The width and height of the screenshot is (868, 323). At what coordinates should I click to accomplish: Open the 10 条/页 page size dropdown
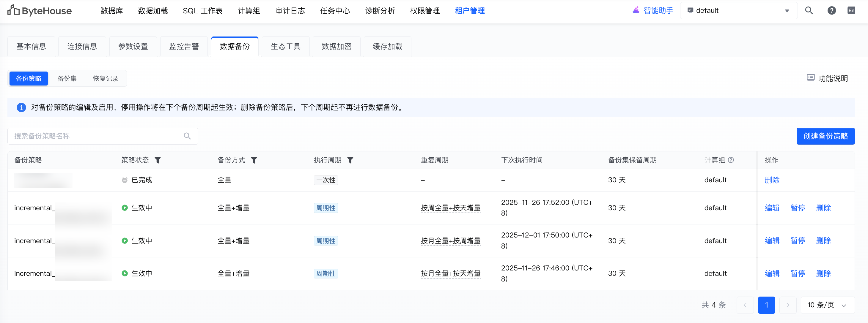click(x=827, y=305)
